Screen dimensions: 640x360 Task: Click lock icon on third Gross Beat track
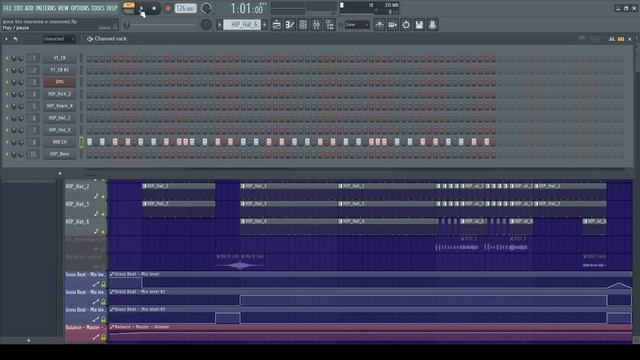[103, 319]
